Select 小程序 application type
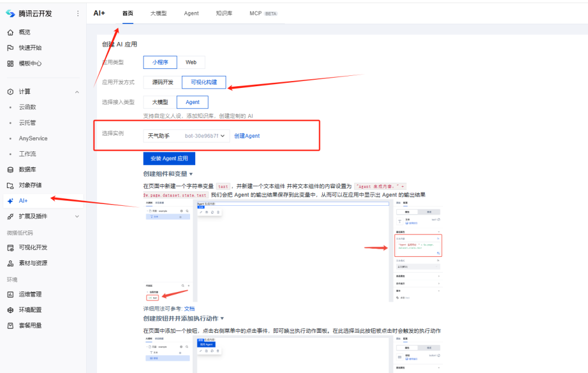 pos(160,62)
